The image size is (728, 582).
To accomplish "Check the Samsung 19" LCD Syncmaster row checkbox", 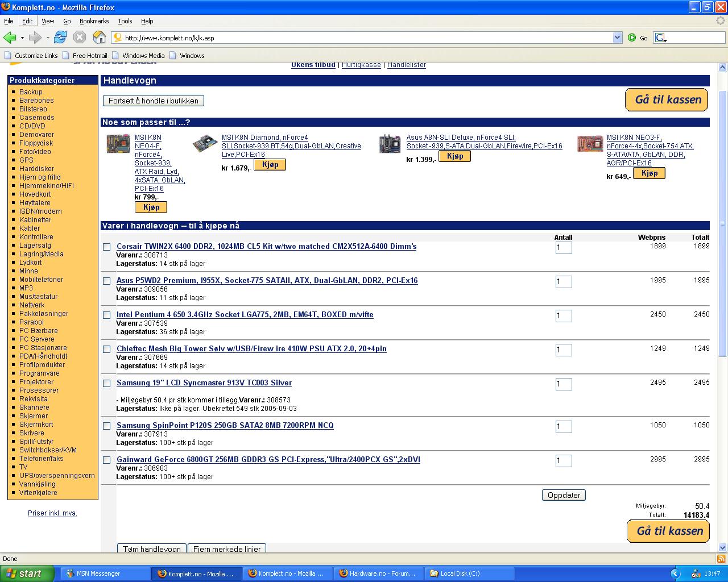I will 106,383.
